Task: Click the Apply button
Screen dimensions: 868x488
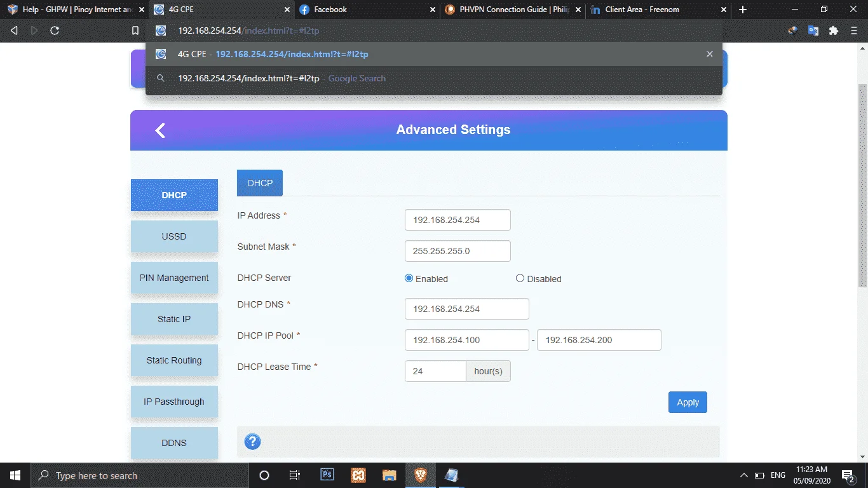Action: click(688, 402)
